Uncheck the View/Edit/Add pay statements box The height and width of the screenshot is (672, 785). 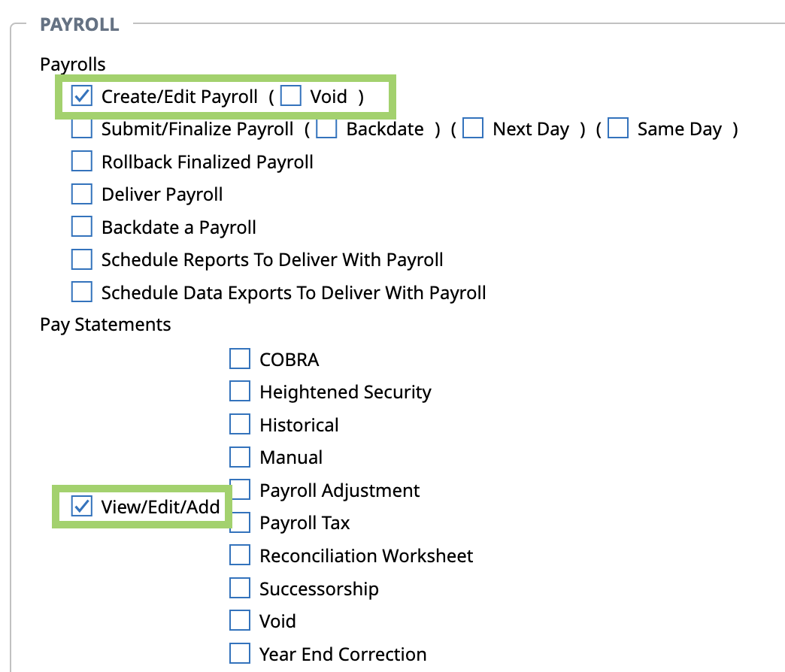point(82,506)
